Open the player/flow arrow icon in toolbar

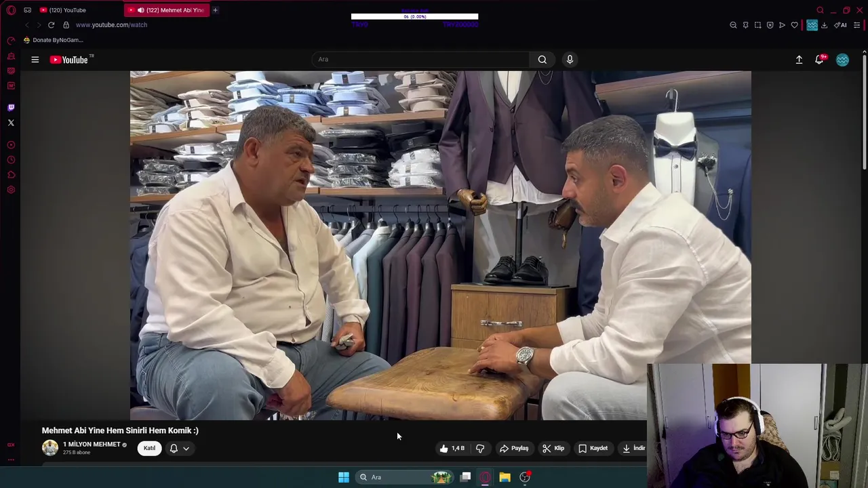click(782, 25)
